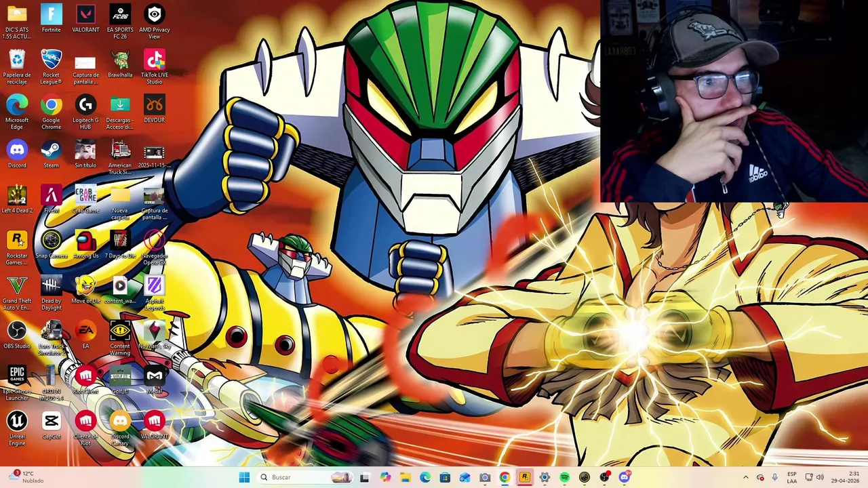Open TikTok LIVE Studio shortcut
The width and height of the screenshot is (868, 488).
coord(155,67)
